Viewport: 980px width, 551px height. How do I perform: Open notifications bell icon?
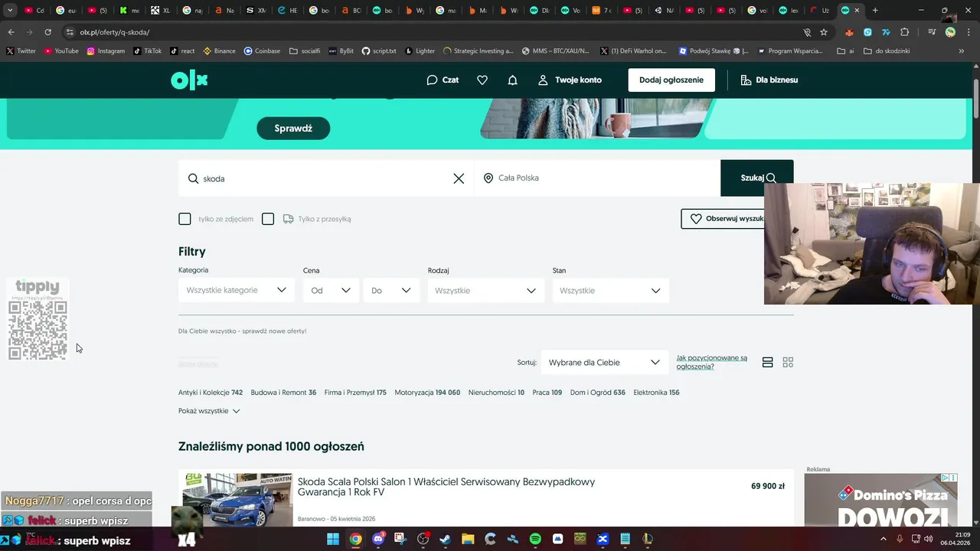pyautogui.click(x=513, y=80)
